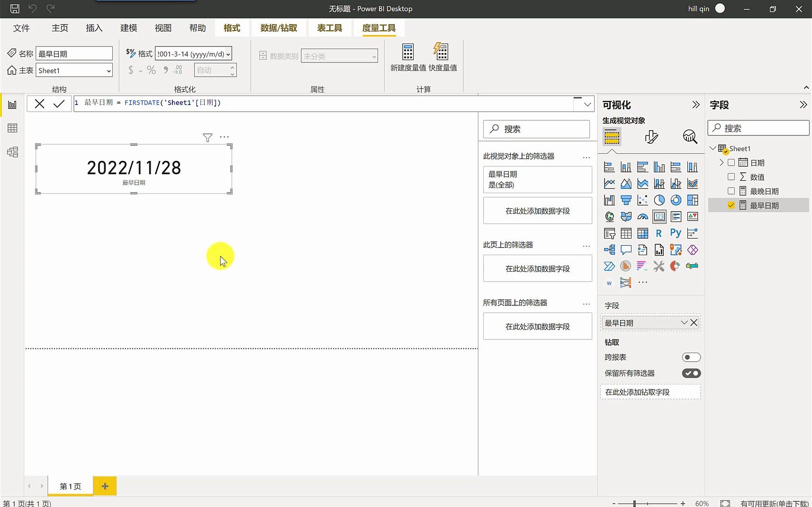Choose the Q&A visual
The image size is (812, 507).
click(626, 250)
